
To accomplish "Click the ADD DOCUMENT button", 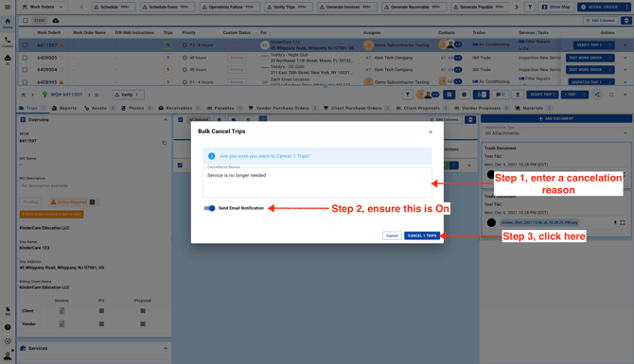I will [x=556, y=119].
